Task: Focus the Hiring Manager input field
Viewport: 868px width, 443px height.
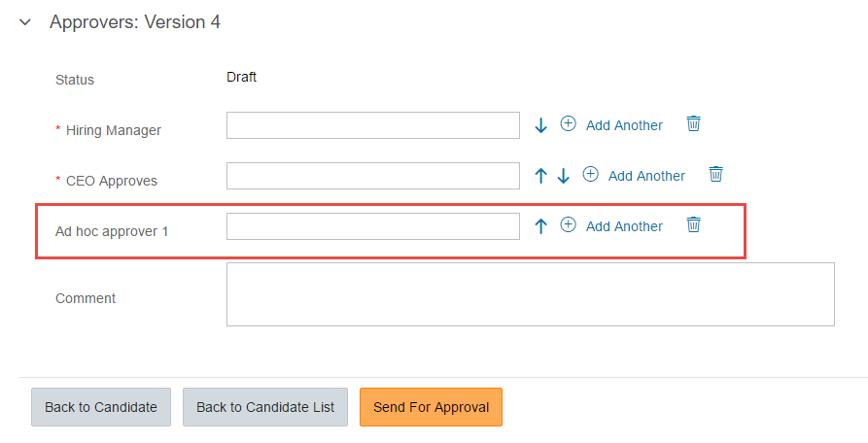Action: click(373, 125)
